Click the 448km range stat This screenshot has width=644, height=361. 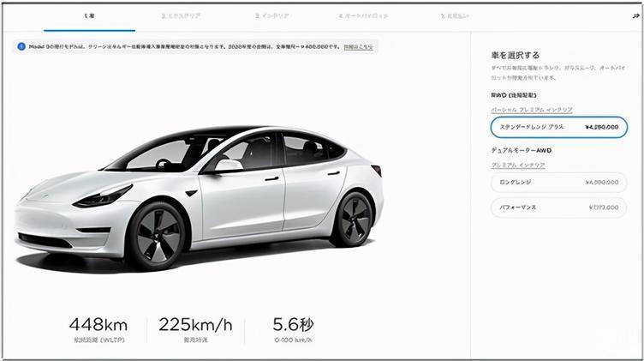[x=98, y=330]
